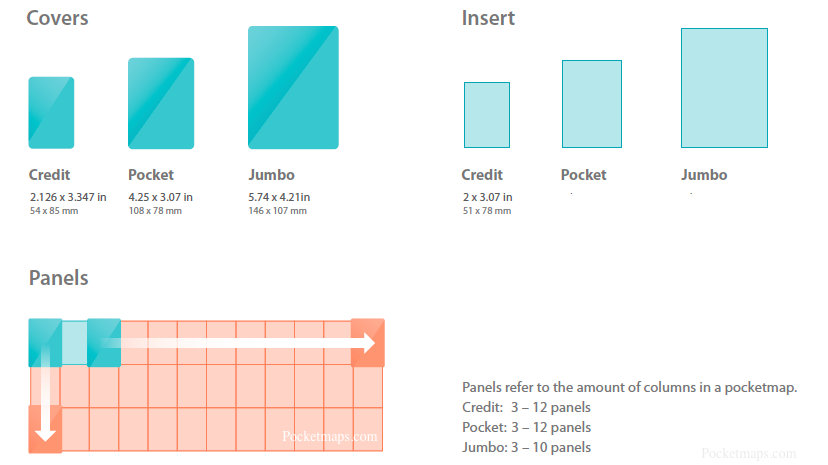
Task: Click the "Jumbo: 3 – 10 panels" text
Action: coord(526,447)
